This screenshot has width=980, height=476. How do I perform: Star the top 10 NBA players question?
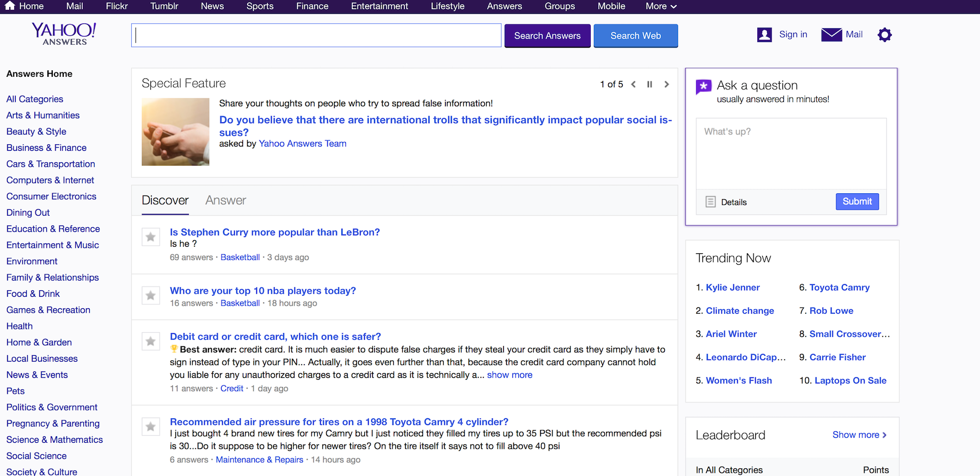[151, 296]
